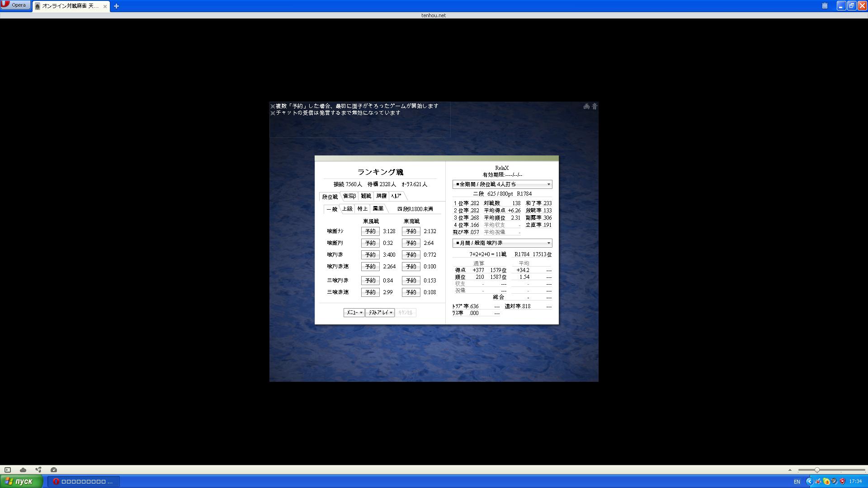Switch to the 牌譜 tab
The image size is (868, 488).
pyautogui.click(x=382, y=196)
